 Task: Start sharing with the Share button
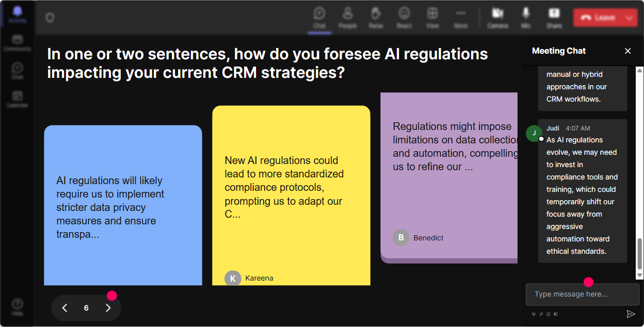[x=554, y=18]
